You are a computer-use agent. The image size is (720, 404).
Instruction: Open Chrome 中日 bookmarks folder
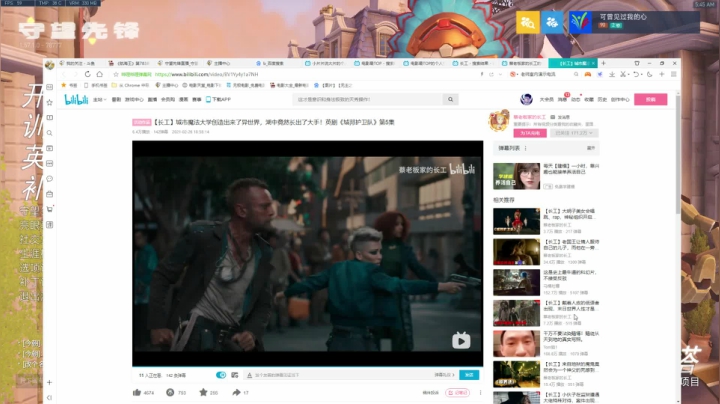130,85
